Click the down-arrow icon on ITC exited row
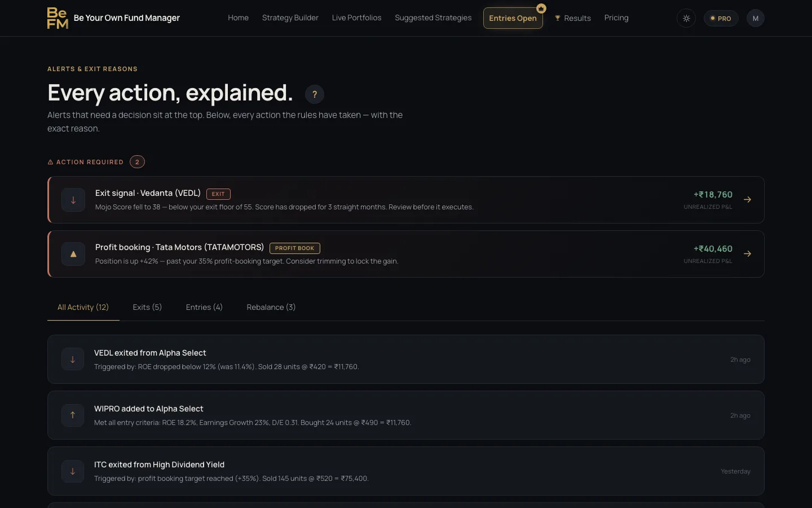Screen dimensions: 812x508 click(73, 471)
